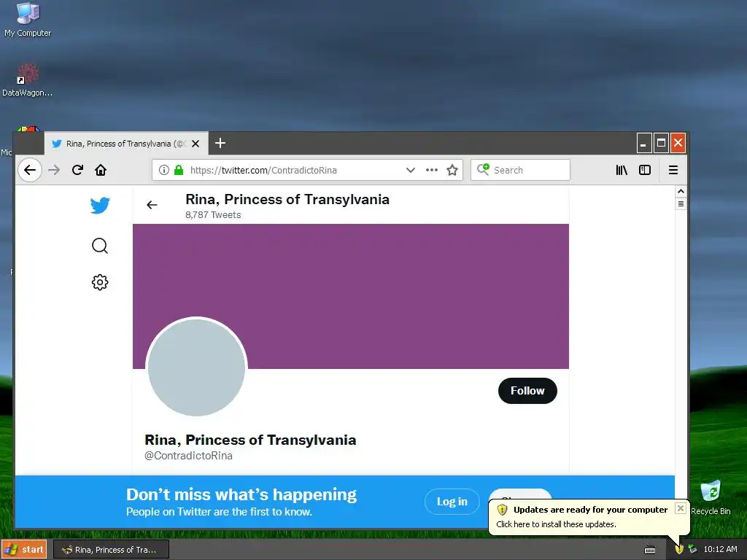This screenshot has height=560, width=747.
Task: Click the Rina taskbar window button
Action: 111,550
